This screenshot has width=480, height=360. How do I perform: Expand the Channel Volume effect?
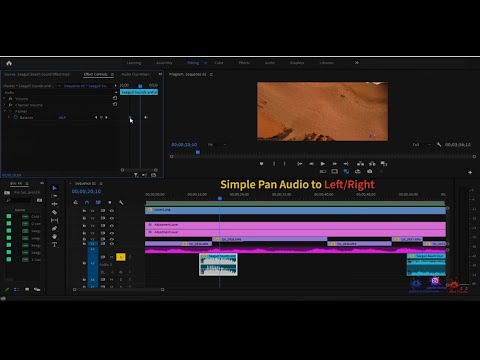pos(5,105)
